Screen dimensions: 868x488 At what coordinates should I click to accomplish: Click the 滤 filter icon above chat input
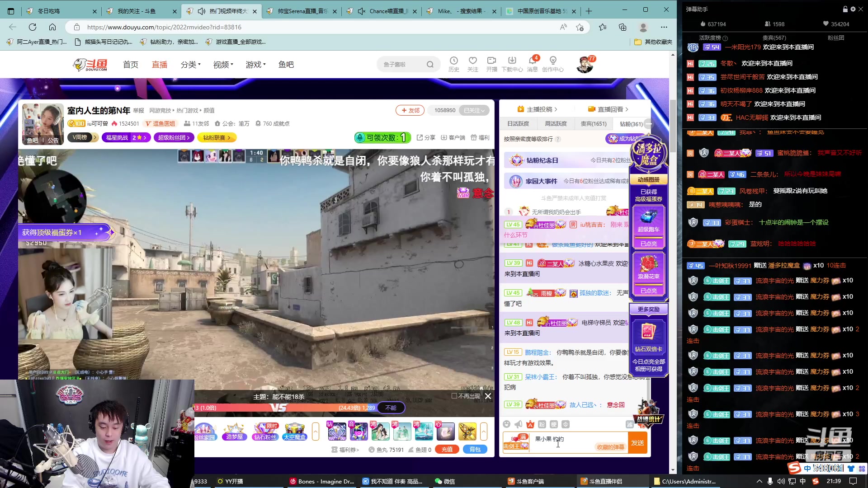629,424
